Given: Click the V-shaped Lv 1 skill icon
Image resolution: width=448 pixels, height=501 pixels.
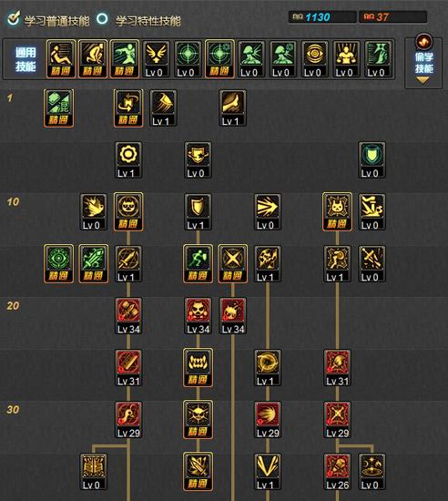Looking at the screenshot, I should click(268, 472).
